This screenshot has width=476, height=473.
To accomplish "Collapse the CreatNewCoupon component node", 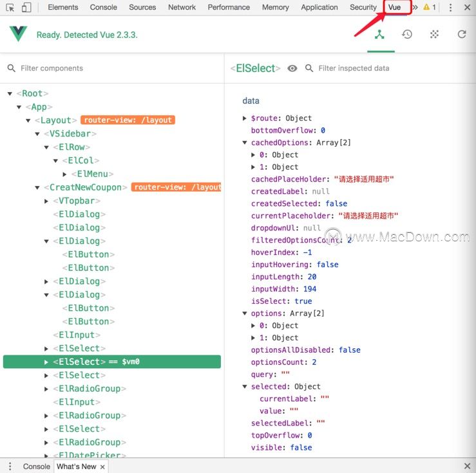I will pos(37,188).
